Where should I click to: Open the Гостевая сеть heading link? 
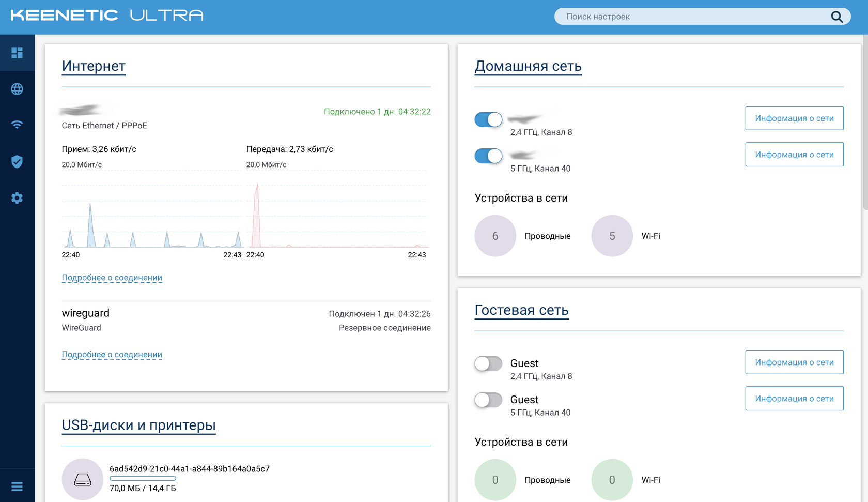coord(522,310)
